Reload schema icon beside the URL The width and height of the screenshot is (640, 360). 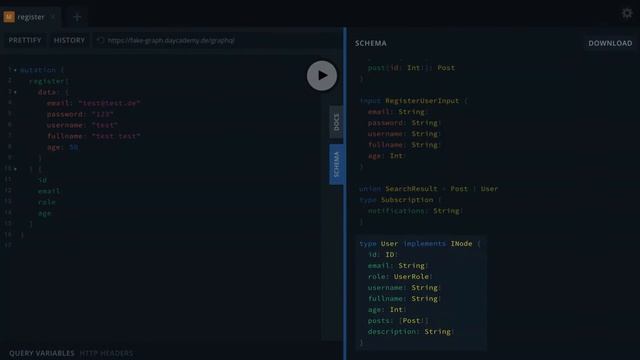coord(100,40)
